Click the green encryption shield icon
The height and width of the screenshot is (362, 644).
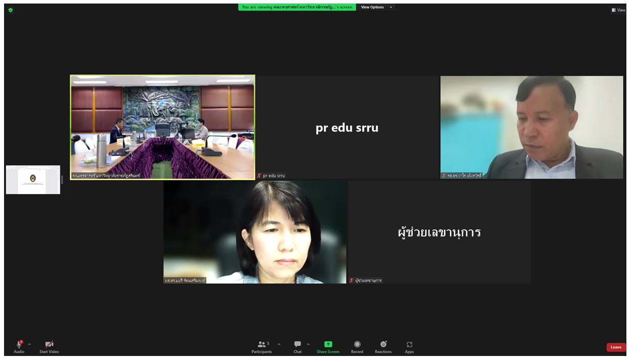coord(11,10)
